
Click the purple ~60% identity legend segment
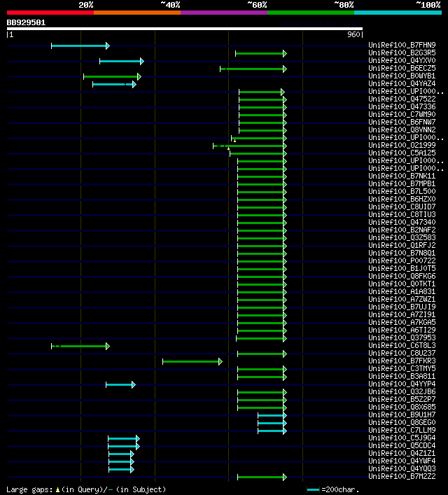(x=224, y=13)
